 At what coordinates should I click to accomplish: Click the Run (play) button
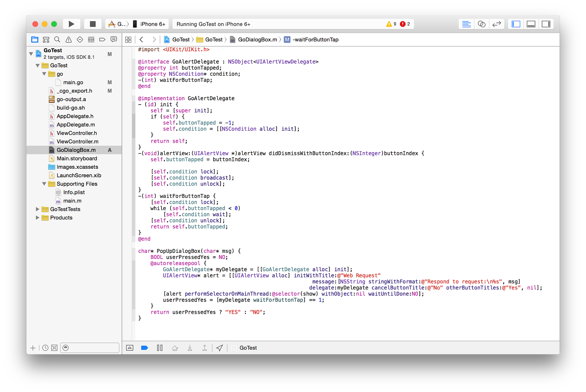tap(71, 24)
